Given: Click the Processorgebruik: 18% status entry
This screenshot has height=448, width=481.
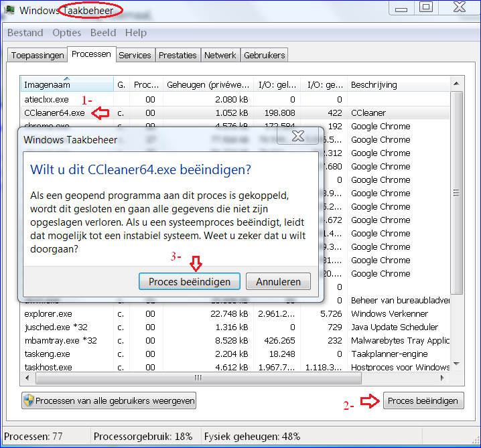Looking at the screenshot, I should 143,436.
